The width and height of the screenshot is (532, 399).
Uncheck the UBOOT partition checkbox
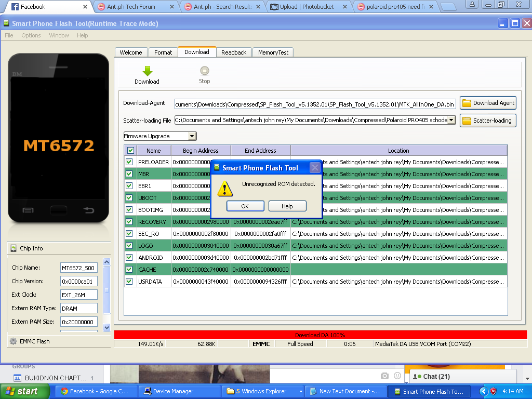coord(129,198)
